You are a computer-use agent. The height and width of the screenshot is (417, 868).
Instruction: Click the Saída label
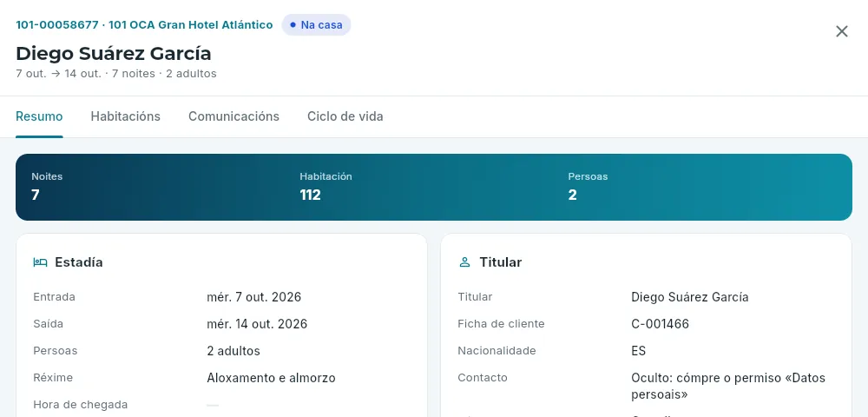tap(48, 325)
